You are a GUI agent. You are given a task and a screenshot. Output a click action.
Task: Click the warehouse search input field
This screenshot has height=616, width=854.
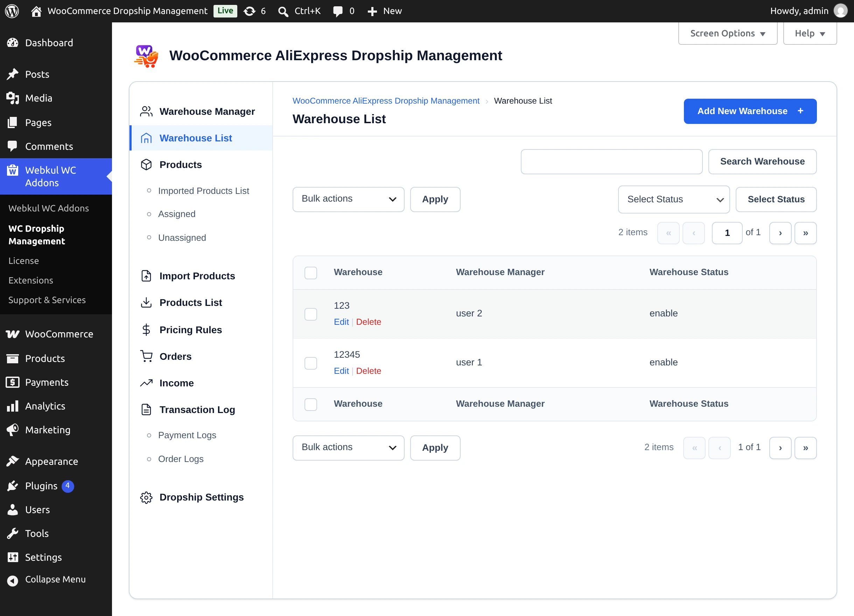(611, 162)
